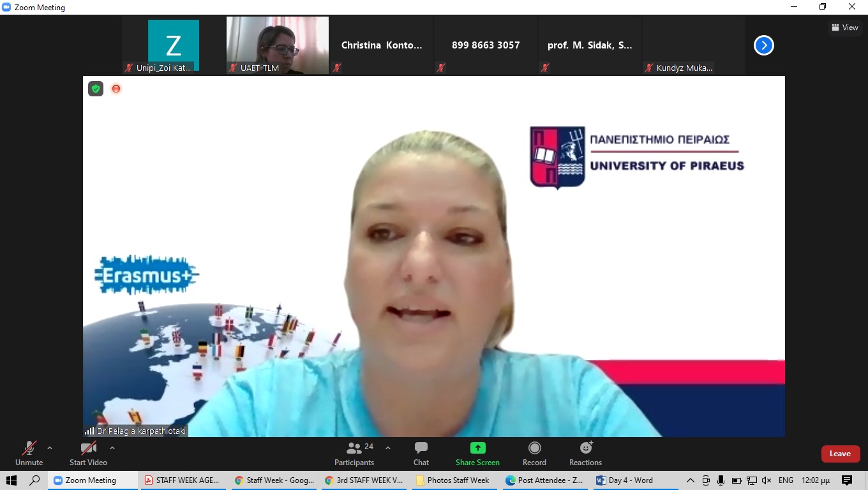868x490 pixels.
Task: Open video options arrow next to Start Video
Action: click(112, 448)
